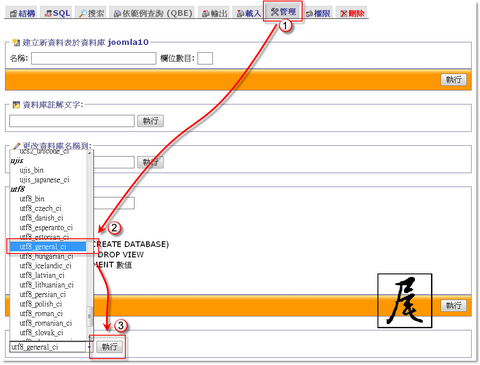The image size is (480, 365).
Task: Click 執行 next to the database comment field
Action: (x=150, y=121)
